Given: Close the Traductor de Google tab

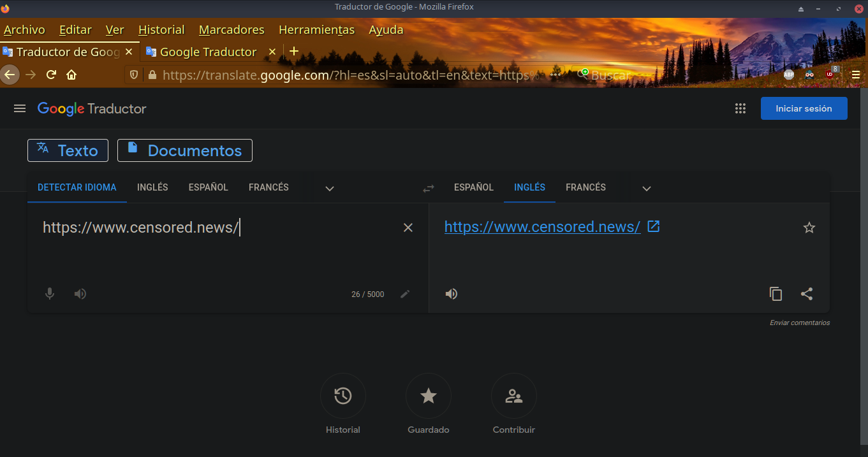Looking at the screenshot, I should (x=129, y=52).
